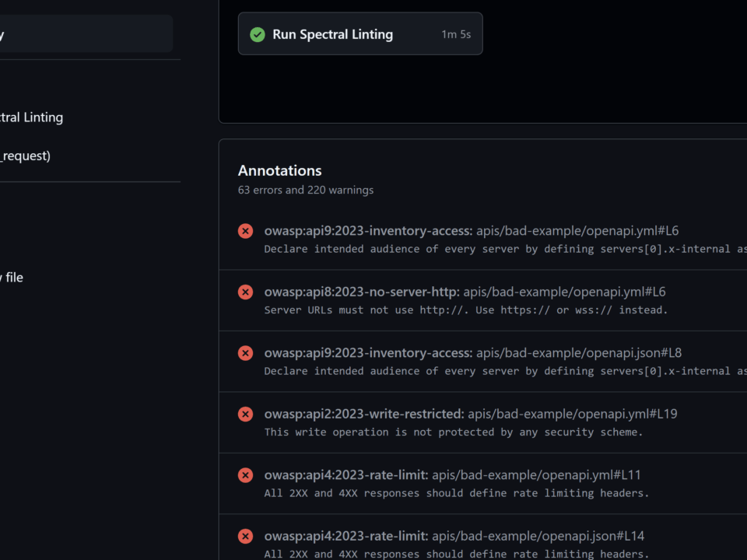The image size is (747, 560).
Task: Click the rate limiting headers message under openapi.yml#L11
Action: click(457, 493)
